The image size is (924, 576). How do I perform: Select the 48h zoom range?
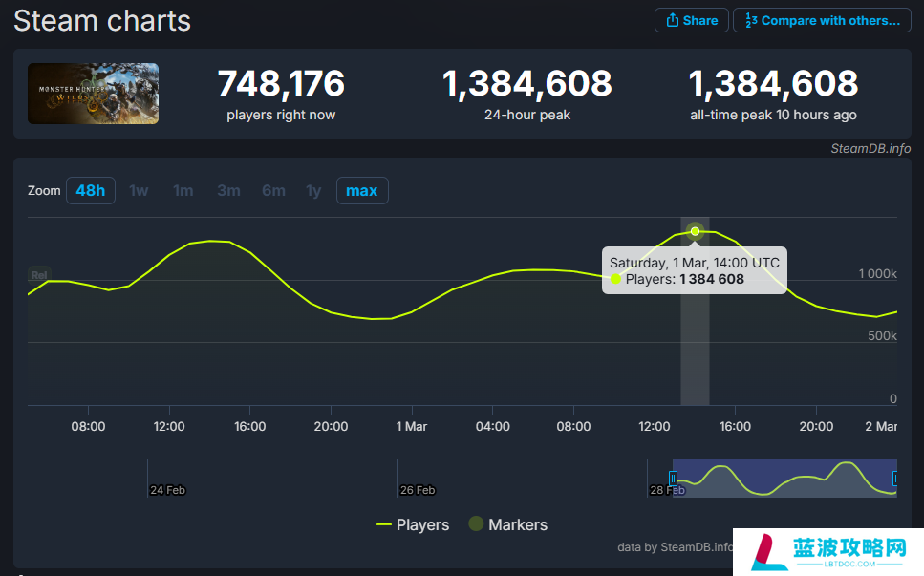click(91, 191)
